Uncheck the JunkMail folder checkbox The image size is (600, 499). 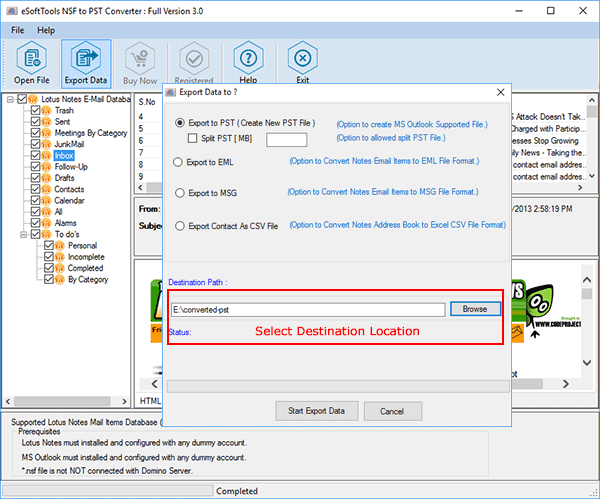tap(35, 145)
